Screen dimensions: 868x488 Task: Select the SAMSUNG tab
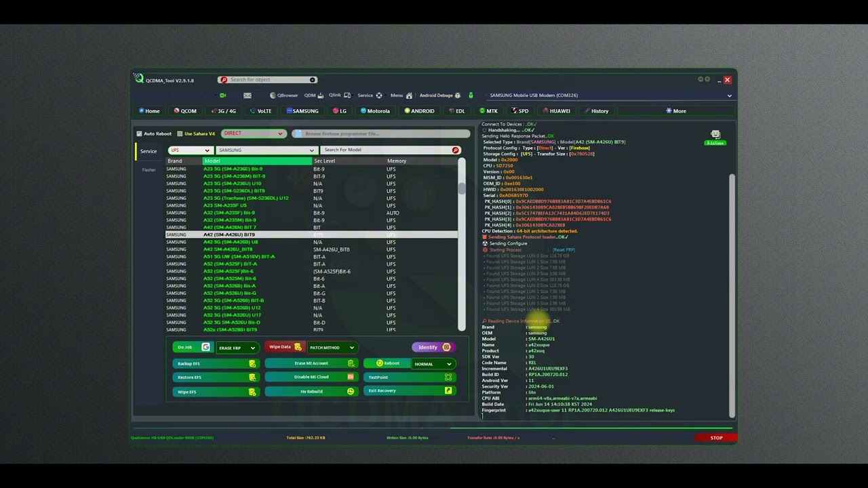click(x=302, y=111)
